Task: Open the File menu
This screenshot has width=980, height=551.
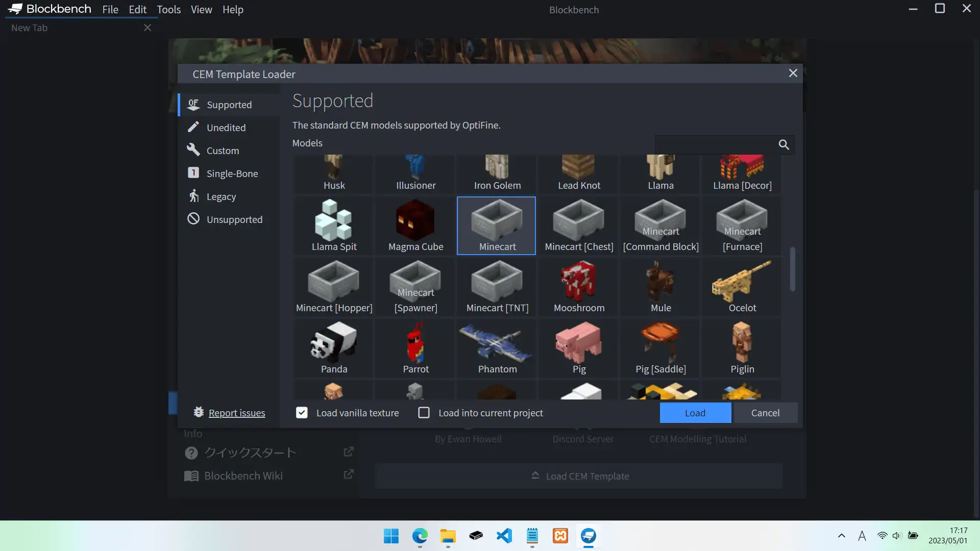Action: pos(110,10)
